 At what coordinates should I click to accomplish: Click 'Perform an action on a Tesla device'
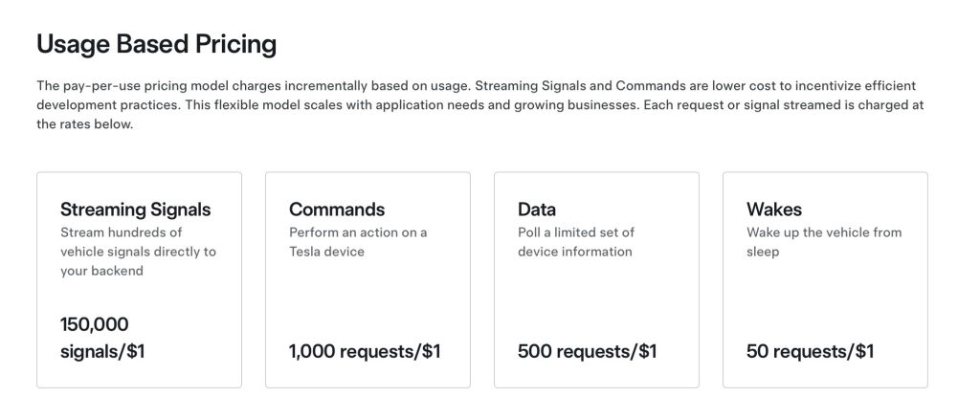coord(358,242)
